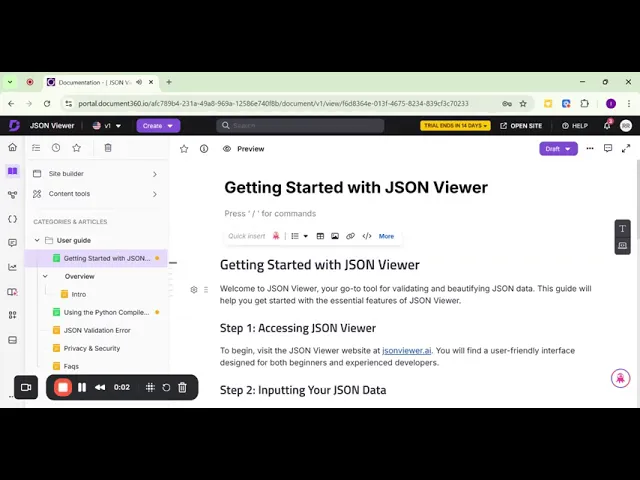Click the HELP button

[x=575, y=126]
